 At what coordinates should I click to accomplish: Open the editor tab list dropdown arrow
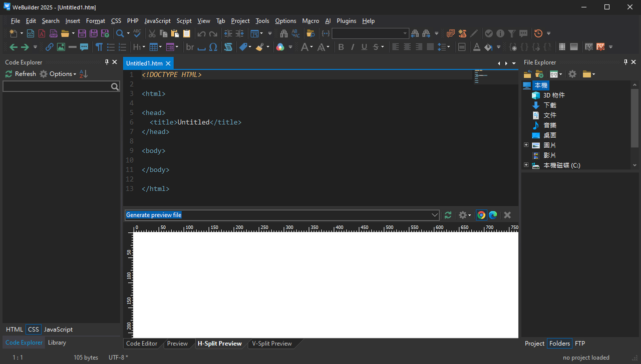(x=514, y=63)
